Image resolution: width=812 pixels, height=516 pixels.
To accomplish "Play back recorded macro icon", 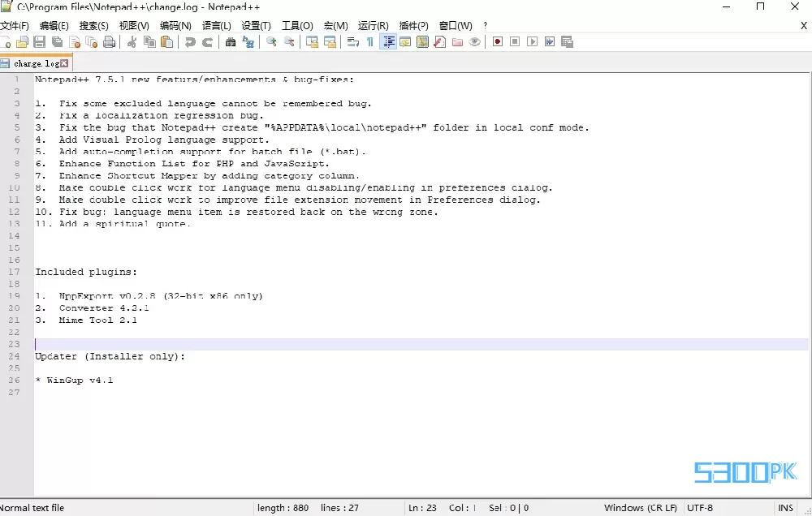I will (533, 42).
